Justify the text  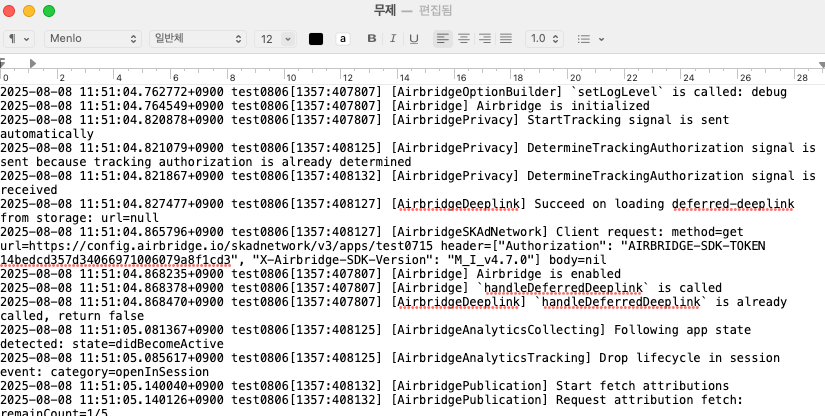click(506, 38)
